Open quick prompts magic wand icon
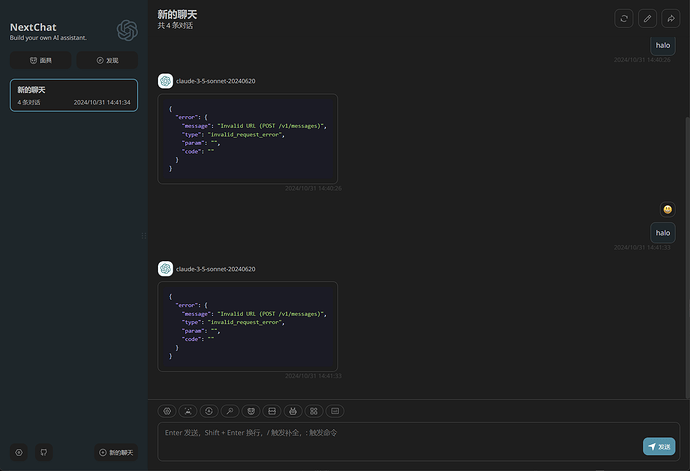Screen dimensions: 690x471 tap(230, 411)
